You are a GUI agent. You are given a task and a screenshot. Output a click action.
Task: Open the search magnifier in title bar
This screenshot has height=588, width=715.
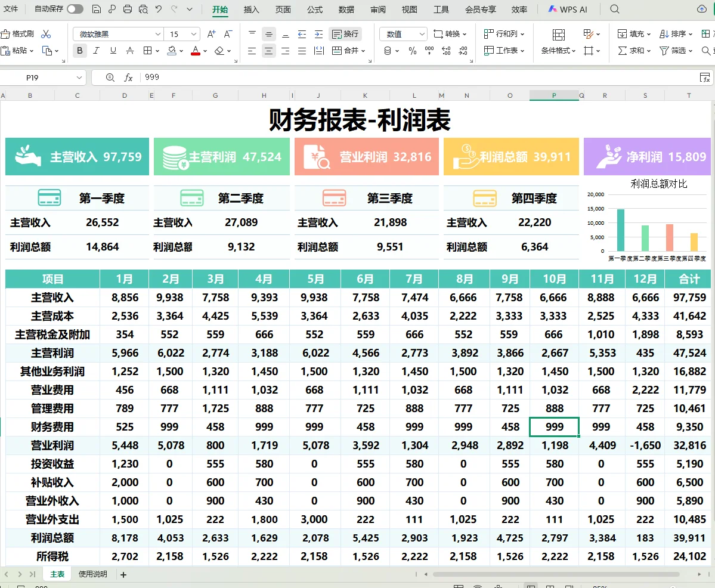615,9
